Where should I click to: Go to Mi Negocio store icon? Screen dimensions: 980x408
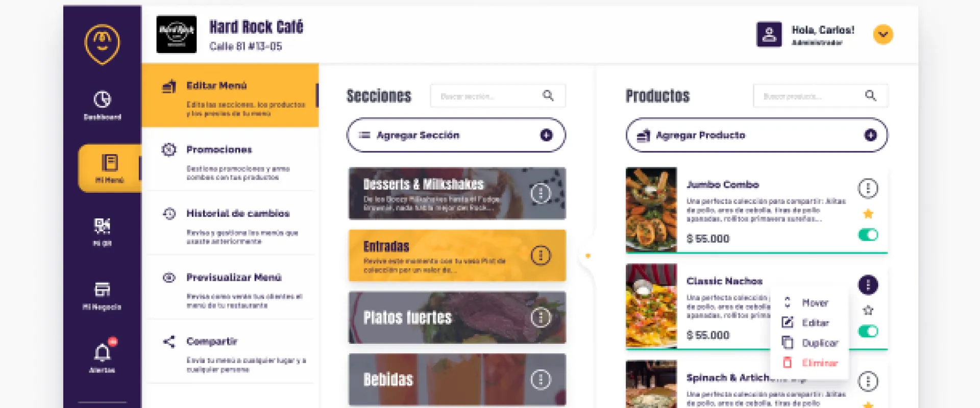point(102,295)
